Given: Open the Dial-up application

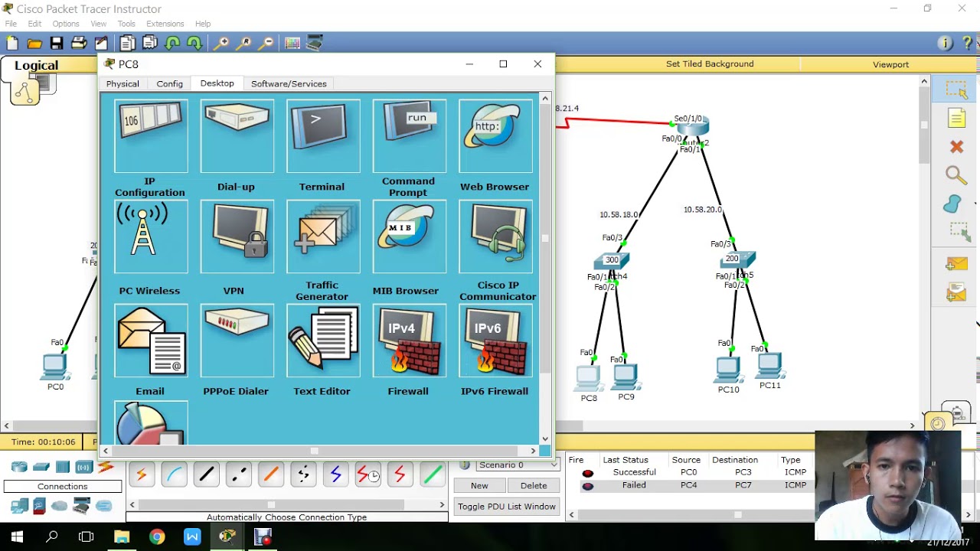Looking at the screenshot, I should click(x=237, y=136).
